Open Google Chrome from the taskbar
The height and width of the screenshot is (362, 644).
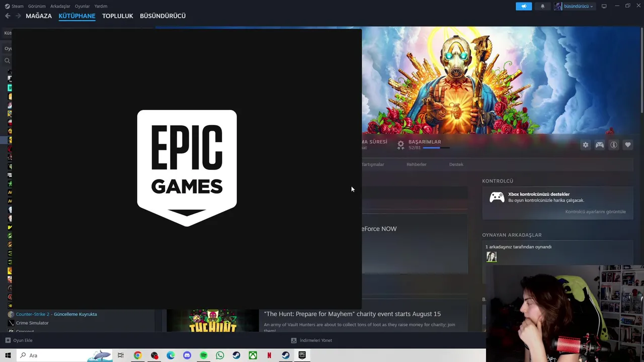tap(137, 355)
